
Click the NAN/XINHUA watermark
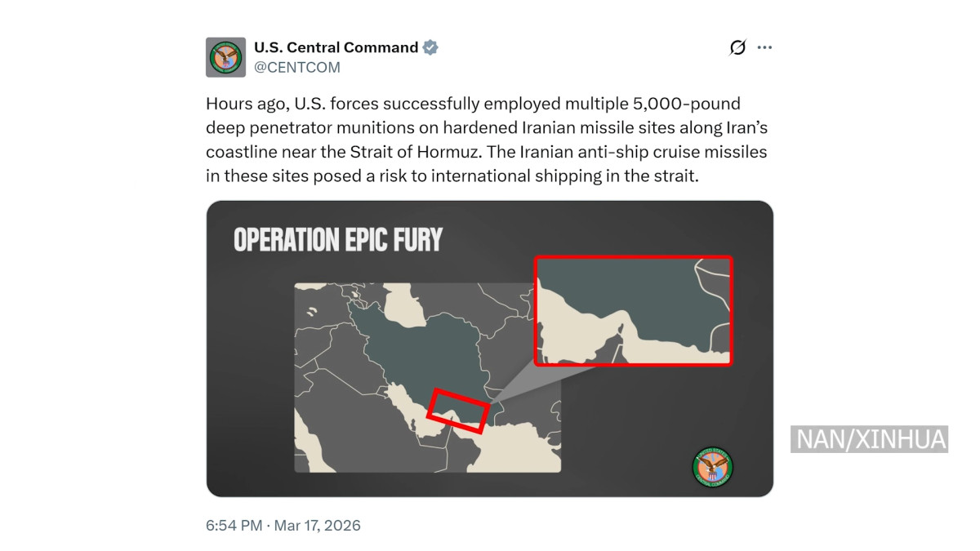tap(871, 439)
